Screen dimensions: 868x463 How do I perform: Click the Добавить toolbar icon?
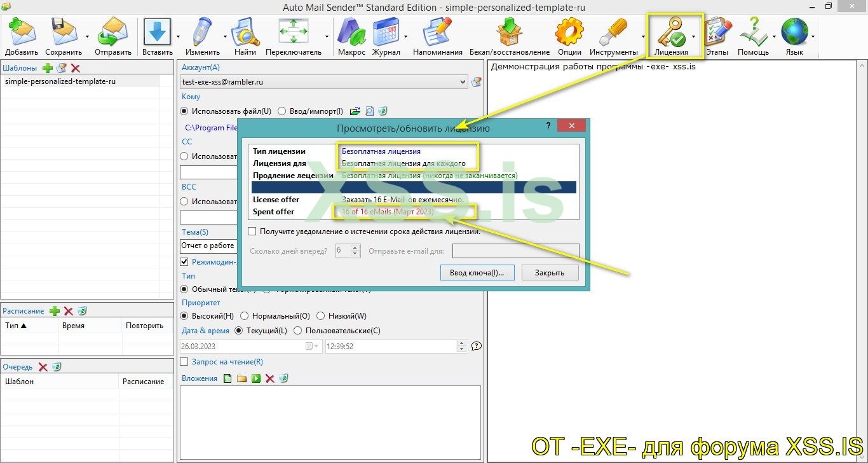[22, 32]
